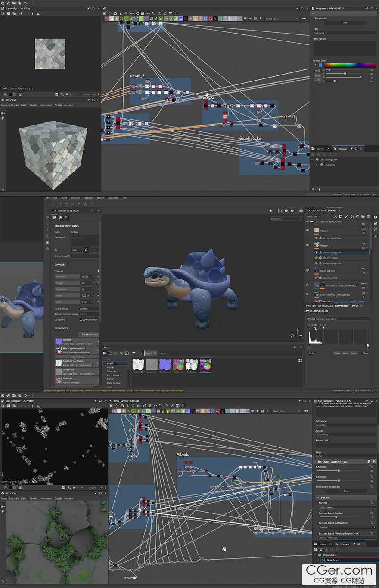Screen dimensions: 379x588
Task: Click Invert in Levels properties
Action: 354,353
